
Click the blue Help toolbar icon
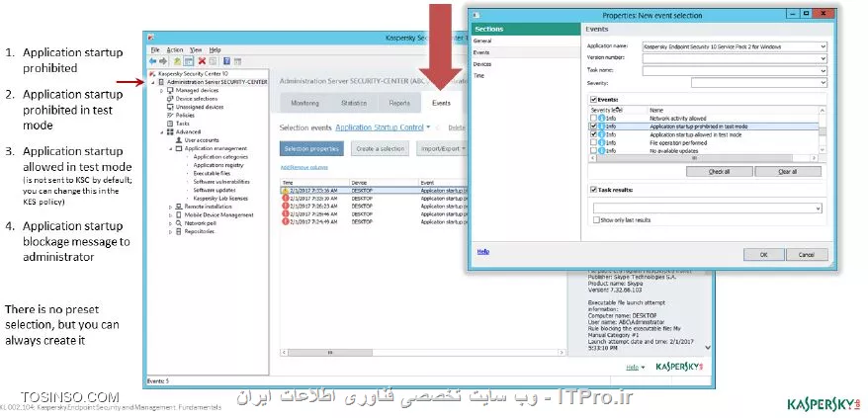point(226,61)
